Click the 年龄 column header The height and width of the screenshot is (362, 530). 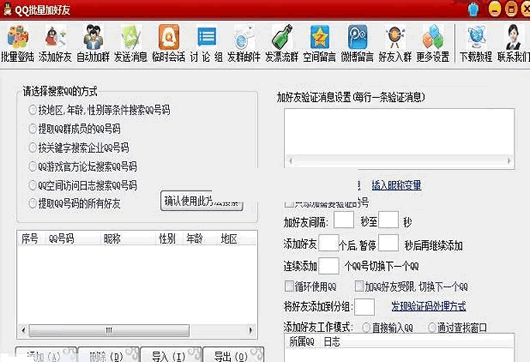click(x=195, y=239)
